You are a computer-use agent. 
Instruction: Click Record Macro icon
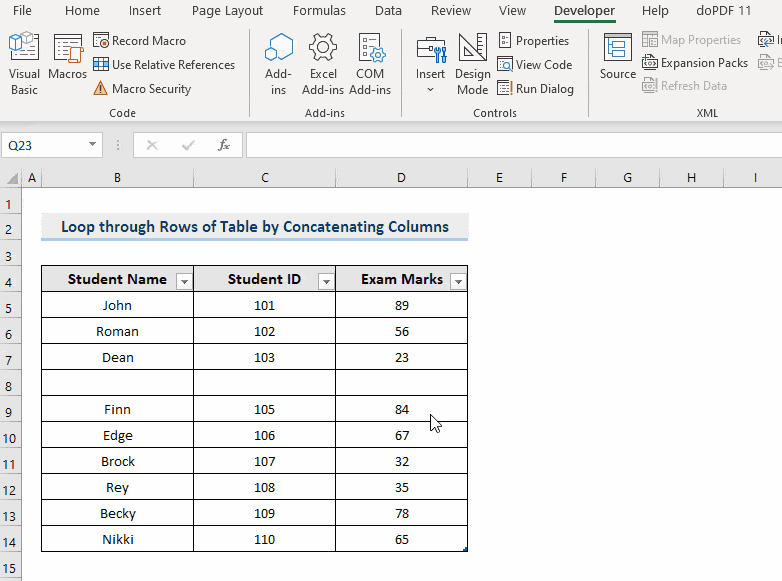(101, 40)
